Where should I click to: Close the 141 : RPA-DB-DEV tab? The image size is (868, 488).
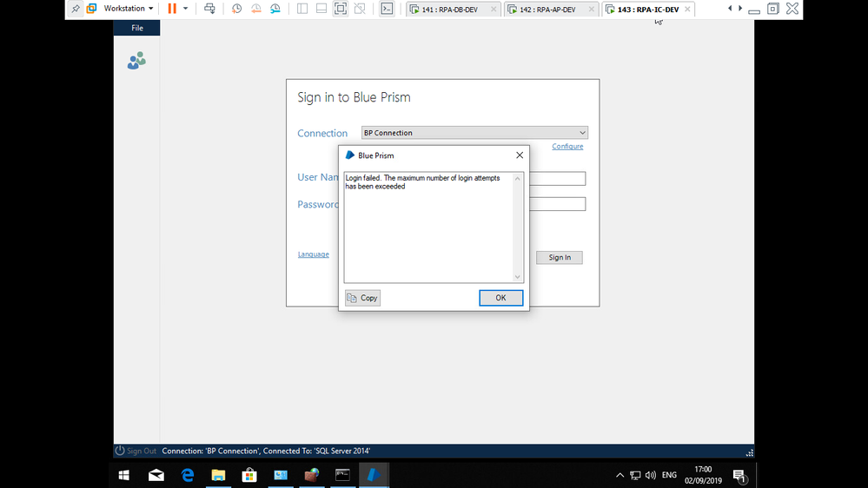(x=494, y=10)
